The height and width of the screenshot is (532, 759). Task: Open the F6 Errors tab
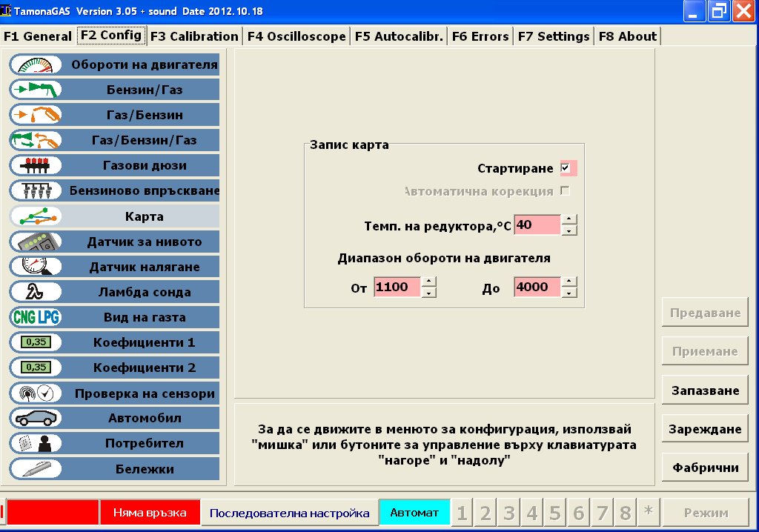coord(480,36)
